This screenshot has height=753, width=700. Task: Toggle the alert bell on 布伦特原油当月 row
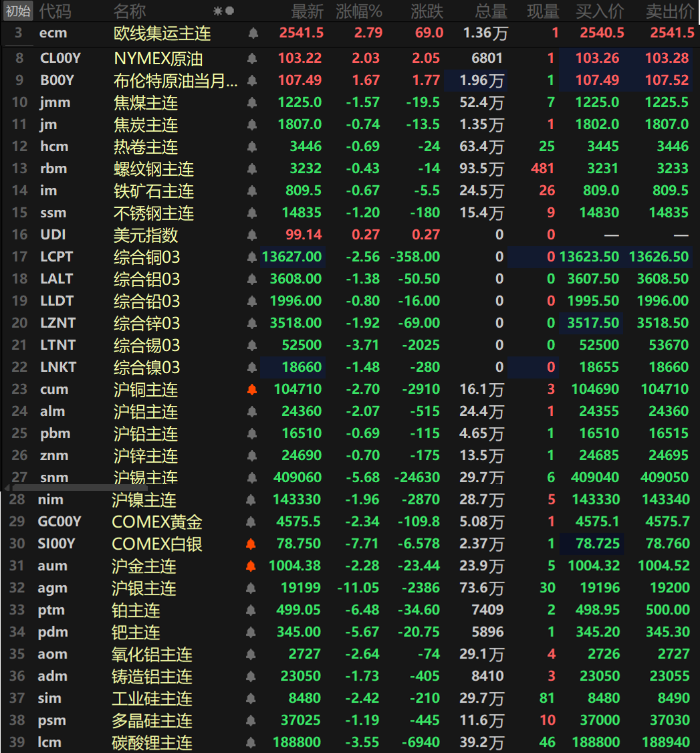(x=251, y=81)
